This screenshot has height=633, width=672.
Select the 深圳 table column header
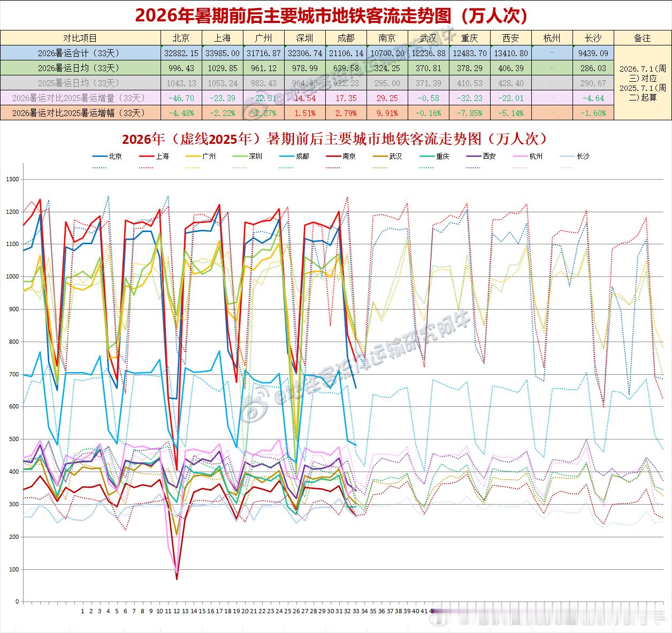[305, 38]
